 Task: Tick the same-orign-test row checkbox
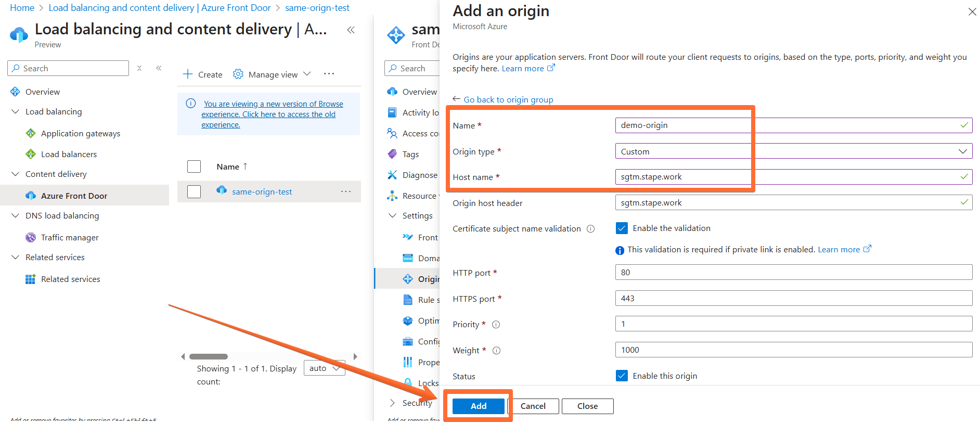coord(194,191)
